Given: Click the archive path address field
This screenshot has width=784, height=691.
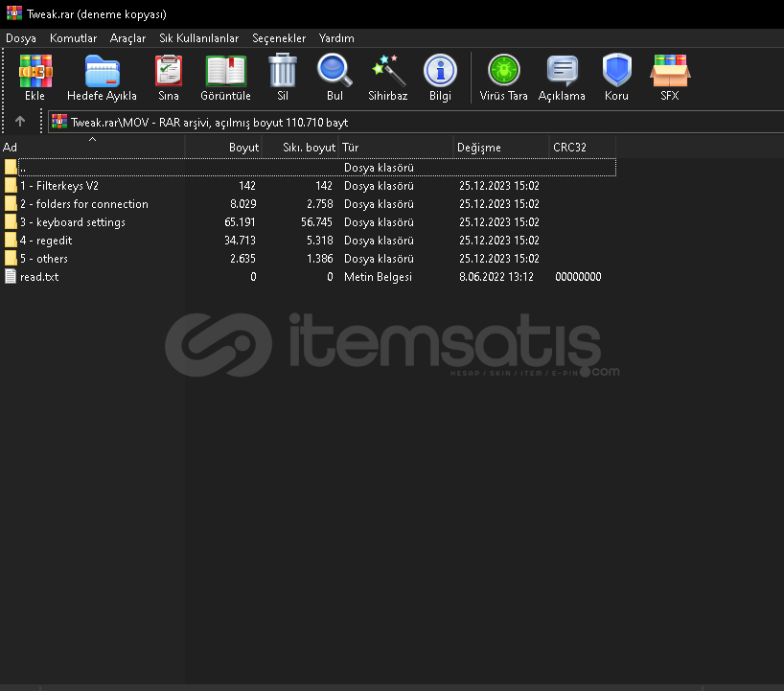Looking at the screenshot, I should tap(412, 123).
